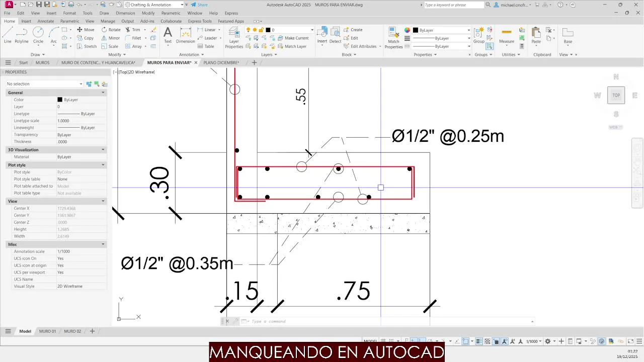Toggle lineweight display in status bar
This screenshot has width=644, height=362.
[x=479, y=341]
